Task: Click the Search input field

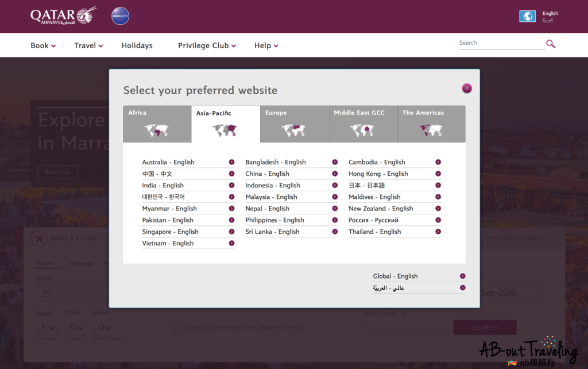Action: 501,43
